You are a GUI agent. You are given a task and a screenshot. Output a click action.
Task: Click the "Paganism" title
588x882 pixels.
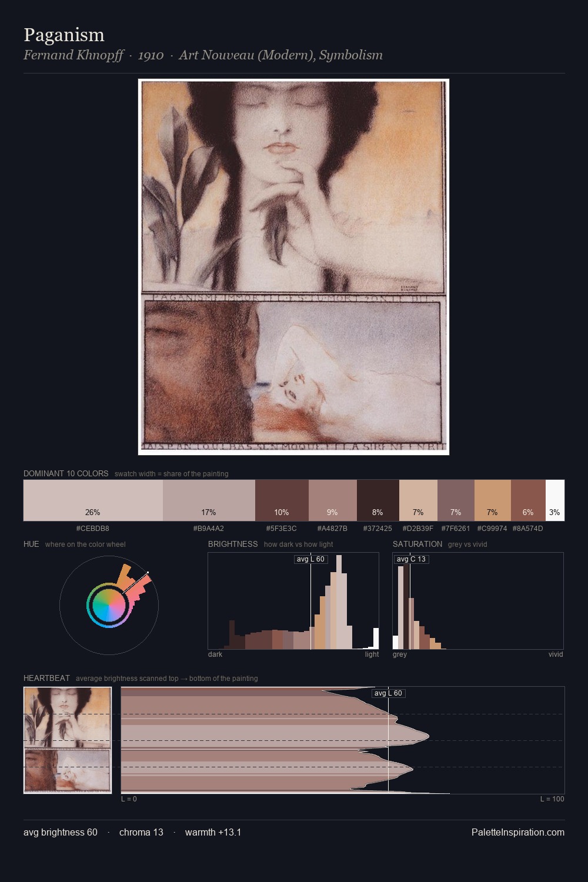pos(64,35)
